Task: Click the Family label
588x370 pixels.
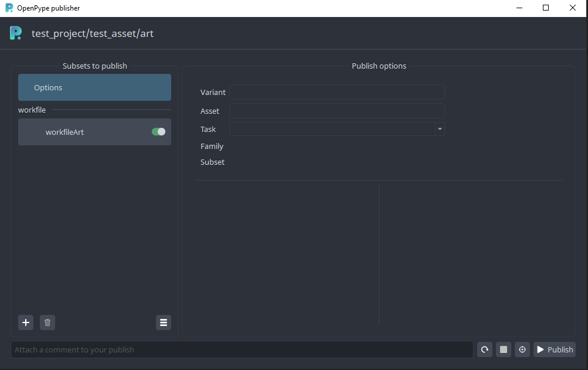Action: coord(212,147)
